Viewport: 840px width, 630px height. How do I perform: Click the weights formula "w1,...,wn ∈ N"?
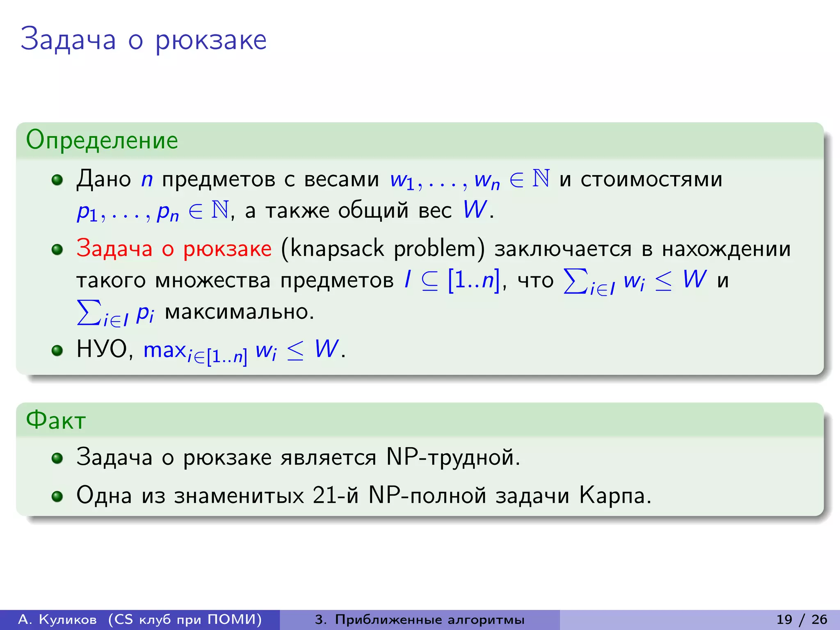pos(470,180)
